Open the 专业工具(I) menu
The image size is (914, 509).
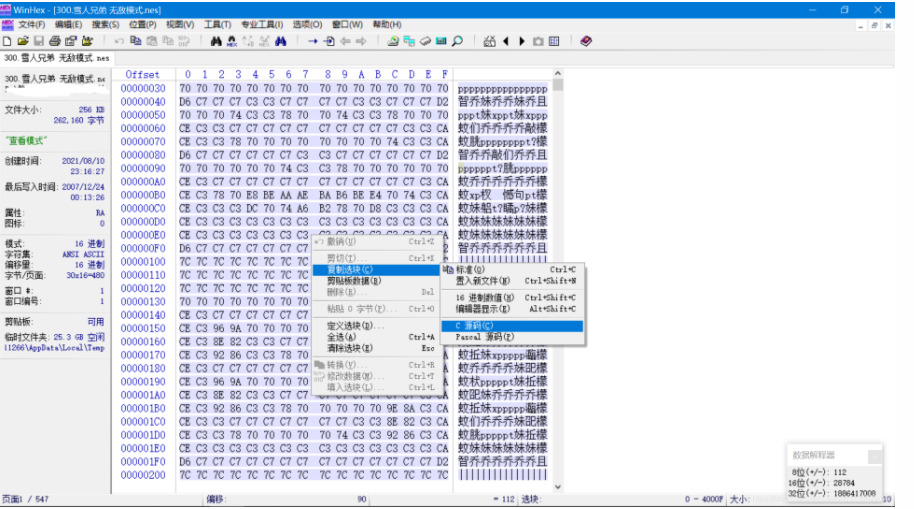(262, 24)
